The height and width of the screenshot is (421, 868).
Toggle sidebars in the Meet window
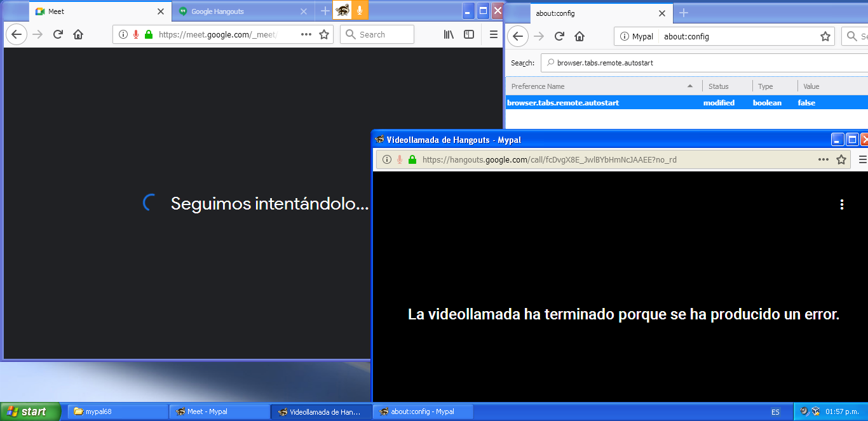(x=469, y=34)
